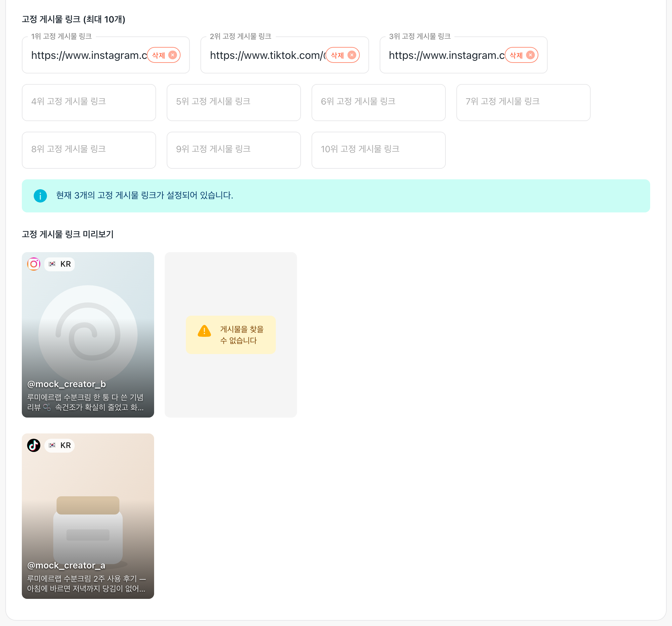Click the @mock_creator_b username text
The width and height of the screenshot is (672, 626).
coord(66,384)
